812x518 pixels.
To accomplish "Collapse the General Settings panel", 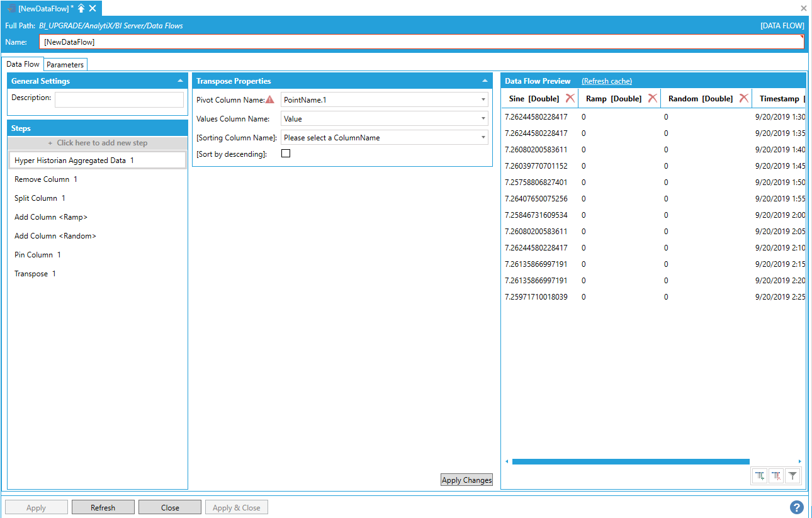I will (181, 81).
